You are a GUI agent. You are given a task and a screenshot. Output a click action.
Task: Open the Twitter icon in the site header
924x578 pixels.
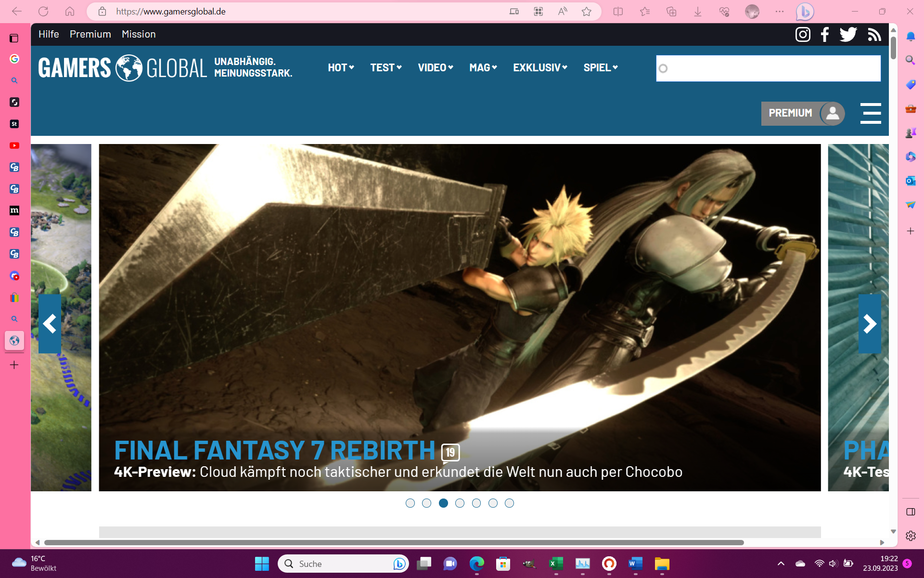(848, 34)
